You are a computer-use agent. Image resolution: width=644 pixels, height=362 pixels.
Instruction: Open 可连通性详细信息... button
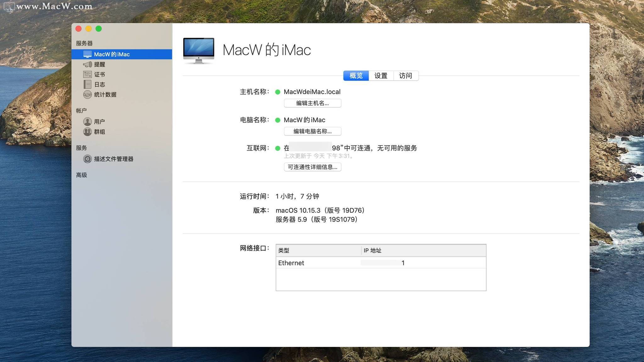click(x=313, y=167)
